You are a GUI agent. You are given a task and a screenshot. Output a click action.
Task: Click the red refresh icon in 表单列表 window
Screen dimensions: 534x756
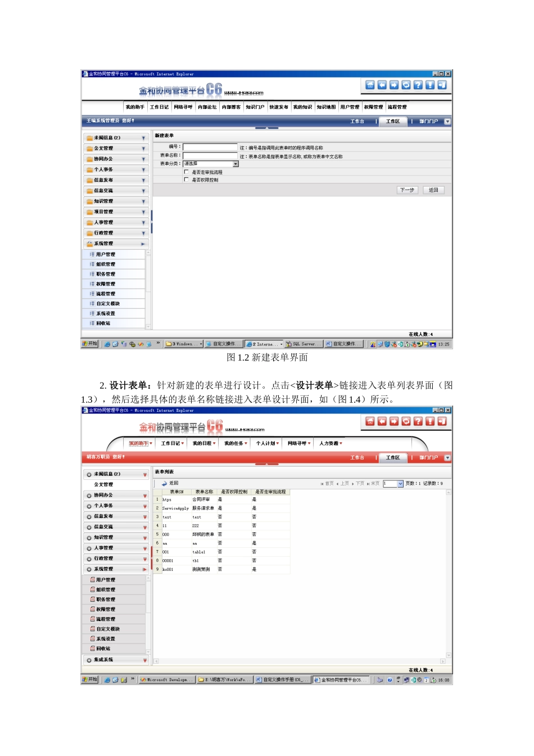click(x=406, y=421)
